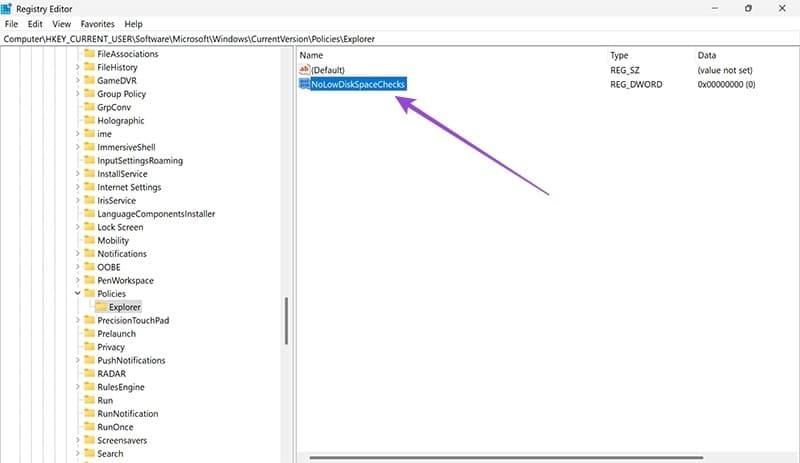Screen dimensions: 800x463
Task: Click the tree pane vertical scrollbar
Action: (287, 320)
